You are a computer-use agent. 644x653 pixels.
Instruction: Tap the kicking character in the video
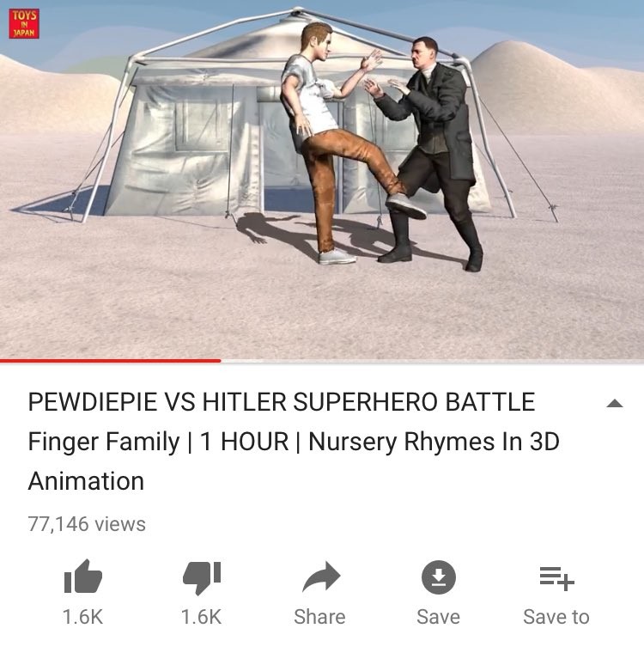pos(337,142)
